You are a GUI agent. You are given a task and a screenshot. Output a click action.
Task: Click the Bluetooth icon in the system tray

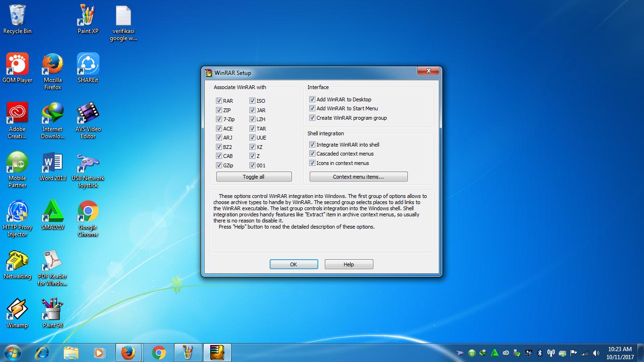click(539, 353)
